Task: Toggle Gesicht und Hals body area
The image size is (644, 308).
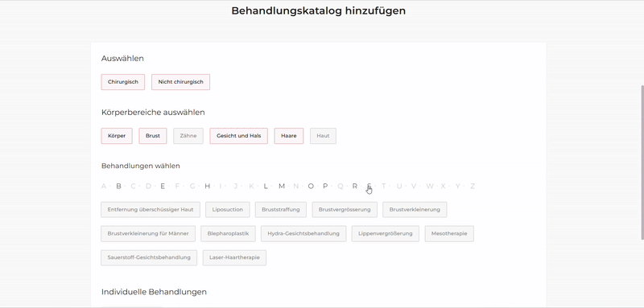Action: pos(238,136)
